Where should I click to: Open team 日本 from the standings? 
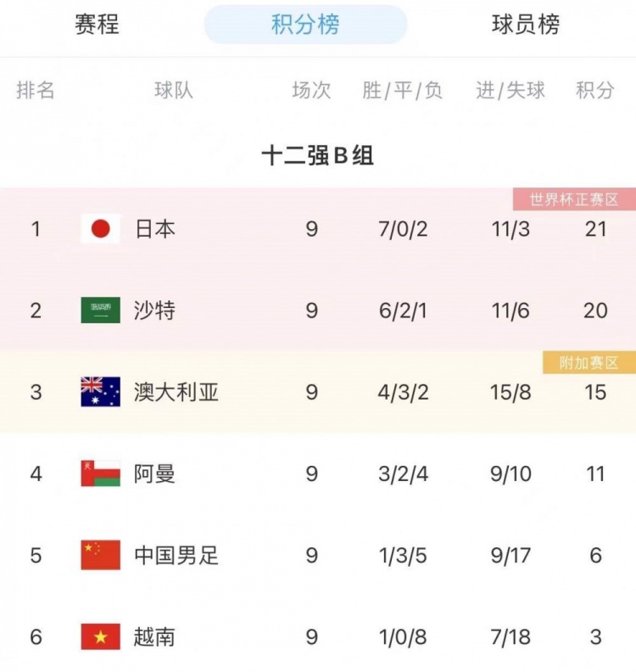[155, 229]
